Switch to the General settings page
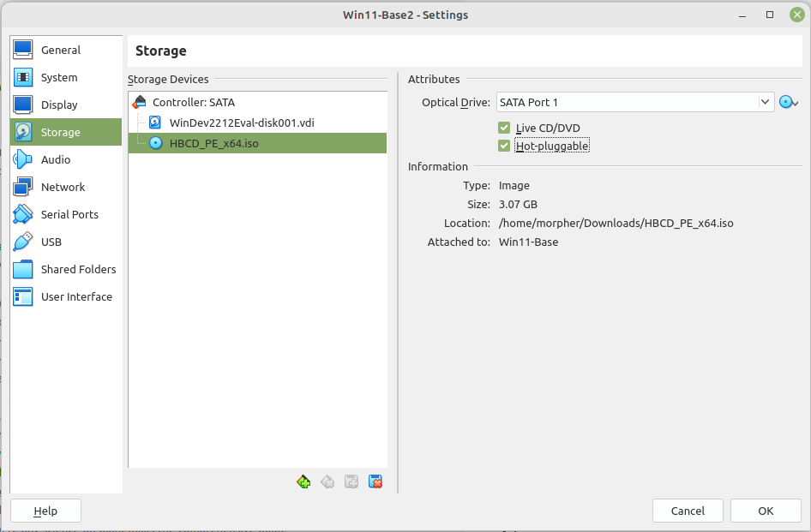The image size is (811, 532). pos(60,50)
